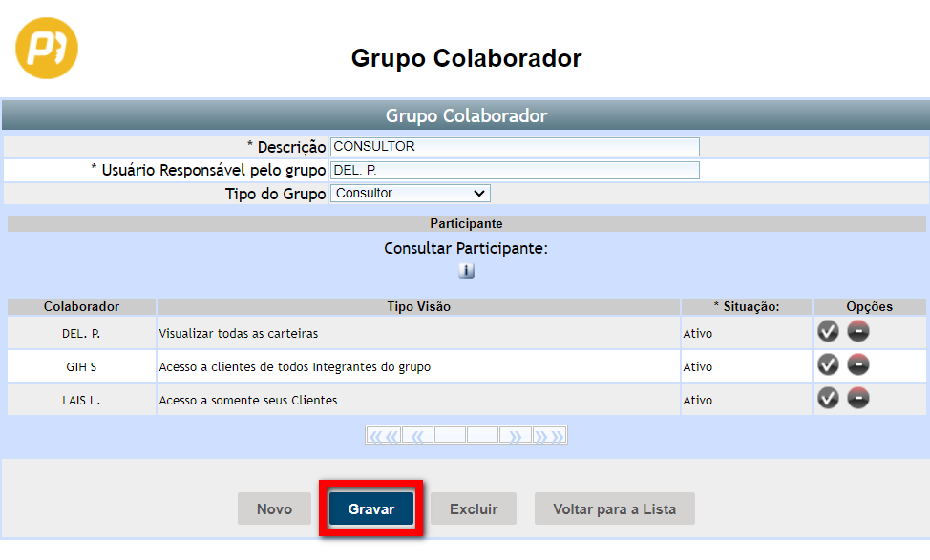The height and width of the screenshot is (560, 930).
Task: Confirm DEL. P. row check icon
Action: pyautogui.click(x=828, y=331)
